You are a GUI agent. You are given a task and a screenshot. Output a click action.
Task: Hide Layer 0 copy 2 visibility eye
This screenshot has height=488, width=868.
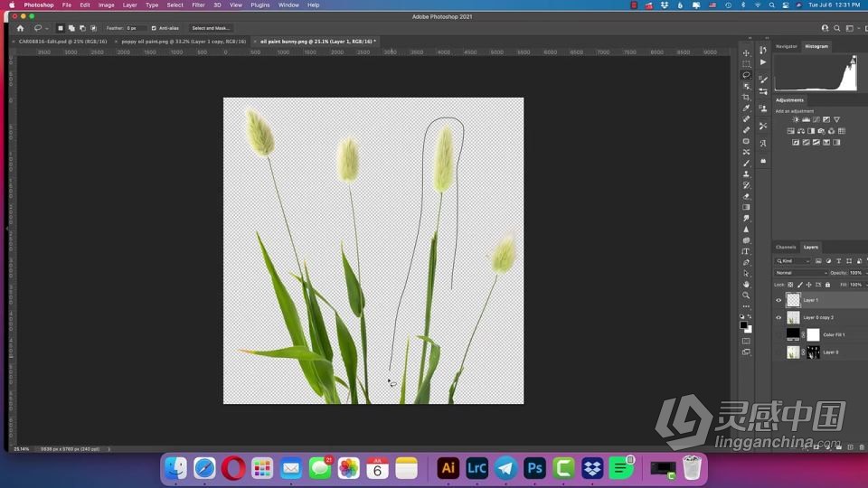[x=778, y=317]
